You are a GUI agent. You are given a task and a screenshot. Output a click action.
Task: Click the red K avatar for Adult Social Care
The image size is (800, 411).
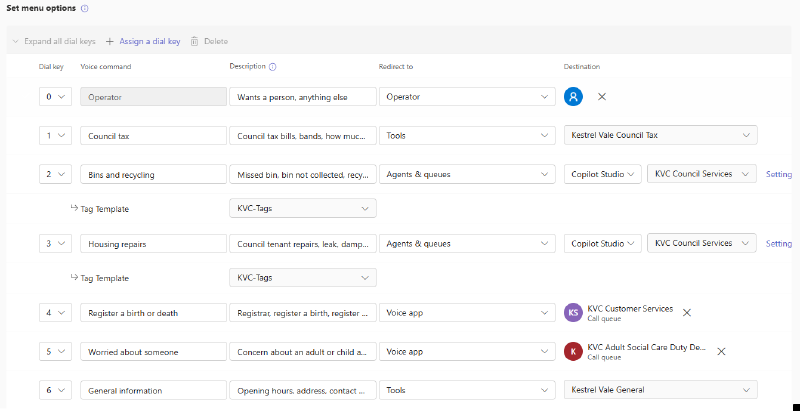tap(573, 351)
